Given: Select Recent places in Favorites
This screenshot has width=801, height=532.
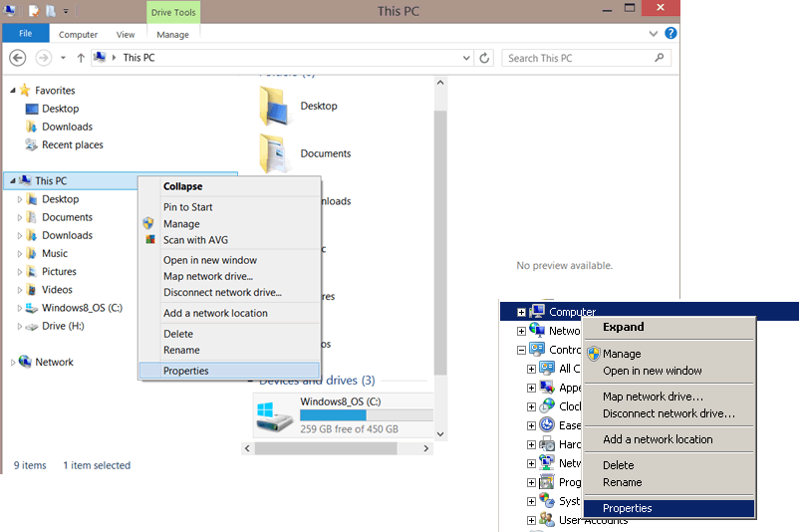Looking at the screenshot, I should (72, 145).
